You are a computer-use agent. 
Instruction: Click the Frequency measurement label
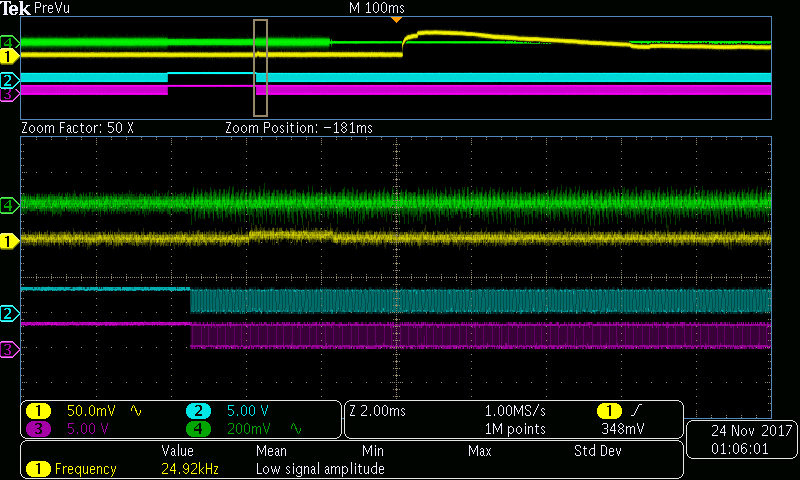86,469
